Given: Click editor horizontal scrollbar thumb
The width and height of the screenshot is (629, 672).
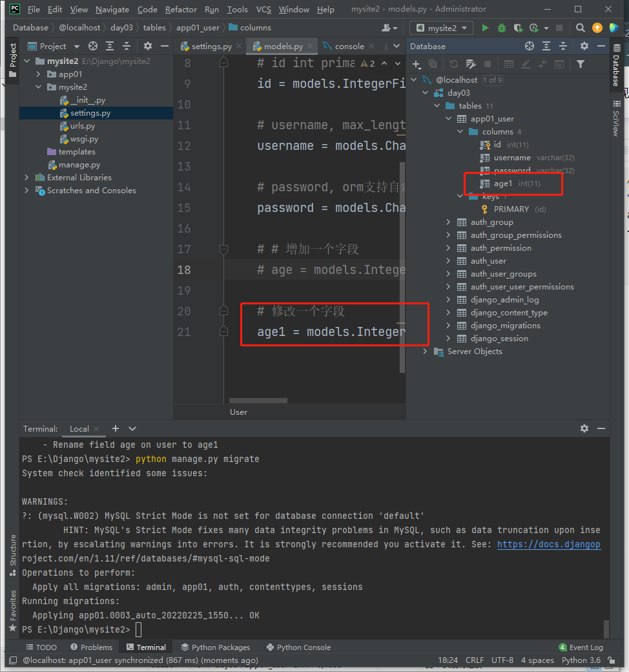Looking at the screenshot, I should [258, 401].
